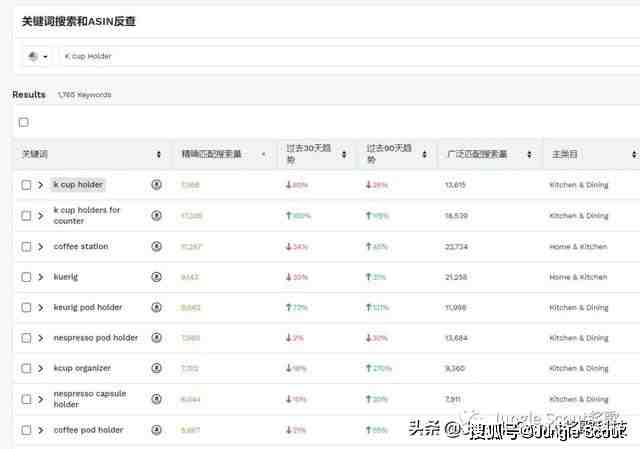Tick checkbox for 'kcup organizer' row
Screen dimensions: 640x449
point(26,368)
